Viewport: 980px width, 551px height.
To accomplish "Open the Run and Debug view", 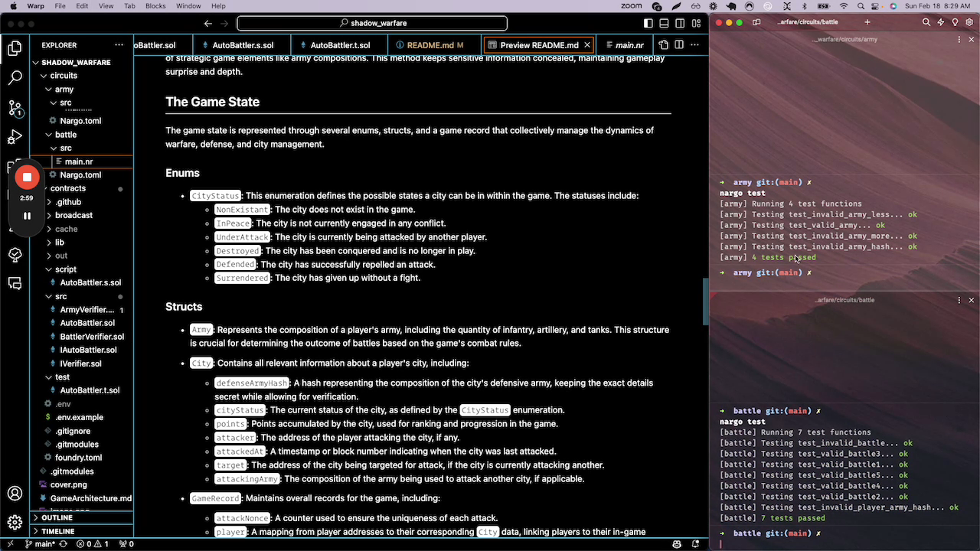I will (x=15, y=138).
